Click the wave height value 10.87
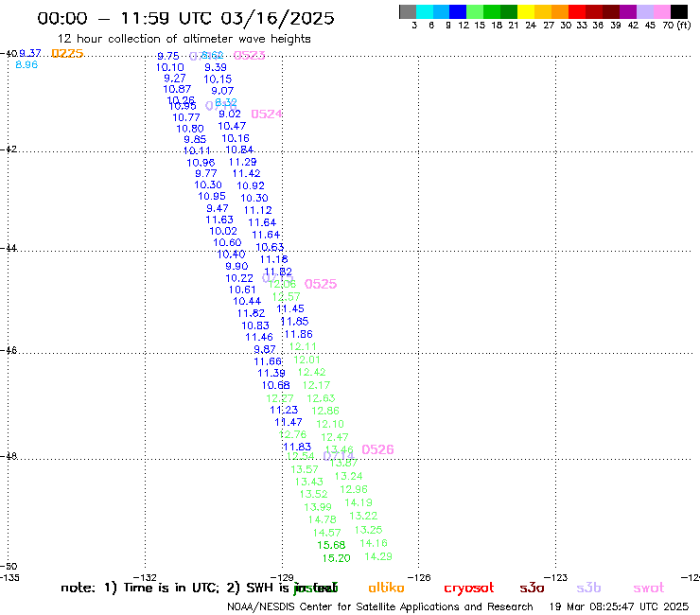This screenshot has width=700, height=615. point(177,89)
